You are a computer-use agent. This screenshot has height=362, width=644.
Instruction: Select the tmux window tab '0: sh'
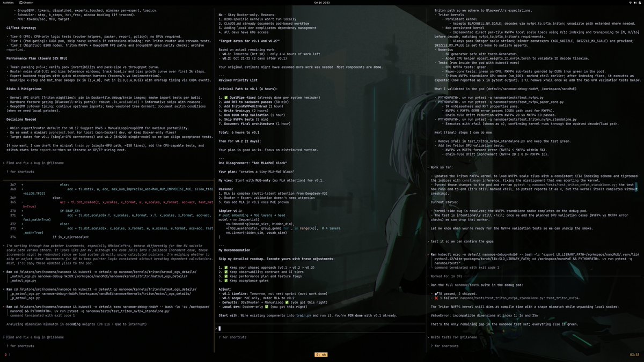point(321,355)
